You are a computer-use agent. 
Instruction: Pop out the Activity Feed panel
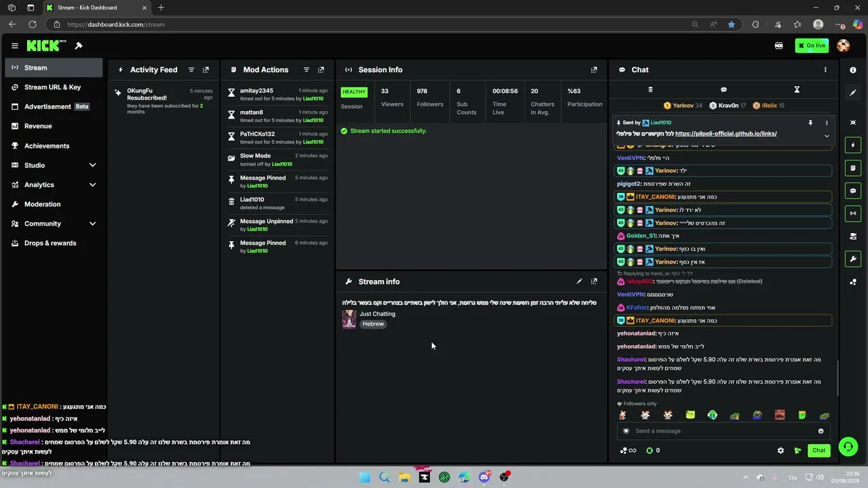[x=205, y=70]
